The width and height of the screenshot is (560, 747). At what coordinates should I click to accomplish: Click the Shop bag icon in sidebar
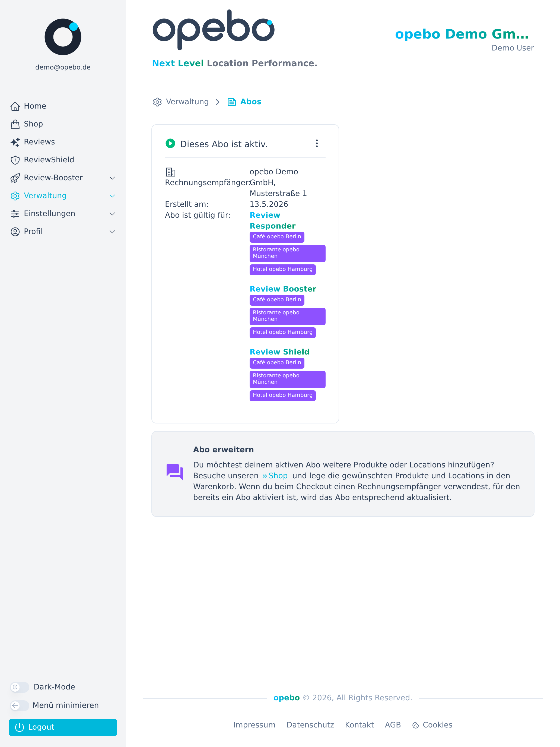pos(15,124)
